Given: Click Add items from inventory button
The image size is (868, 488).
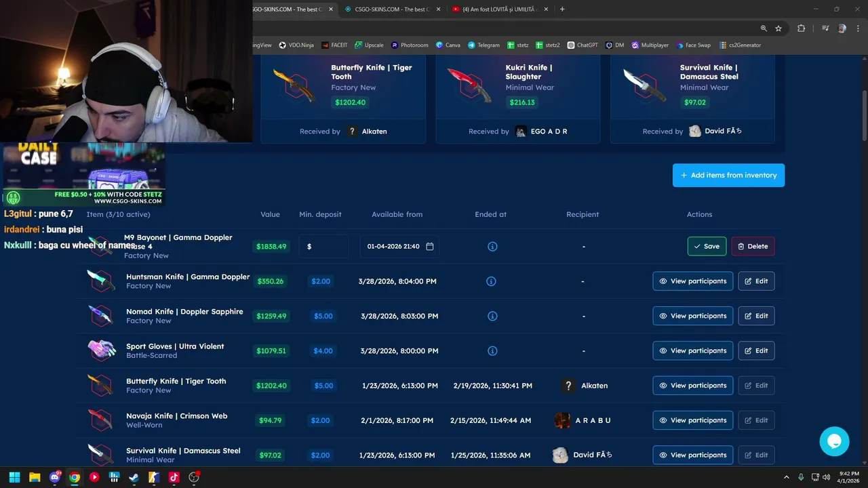Looking at the screenshot, I should (728, 175).
